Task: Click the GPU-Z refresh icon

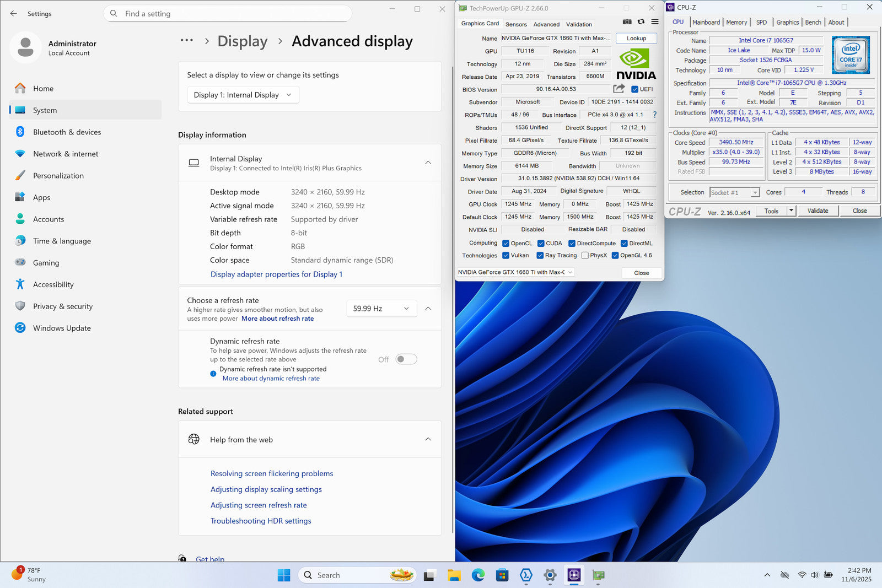Action: click(641, 22)
